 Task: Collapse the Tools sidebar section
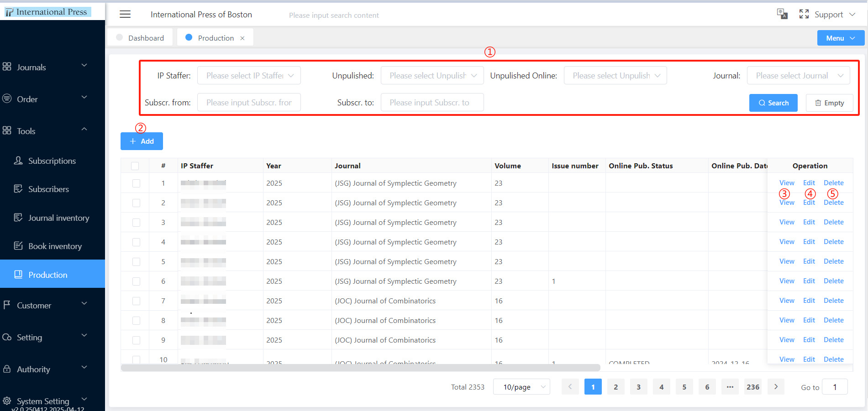[53, 131]
